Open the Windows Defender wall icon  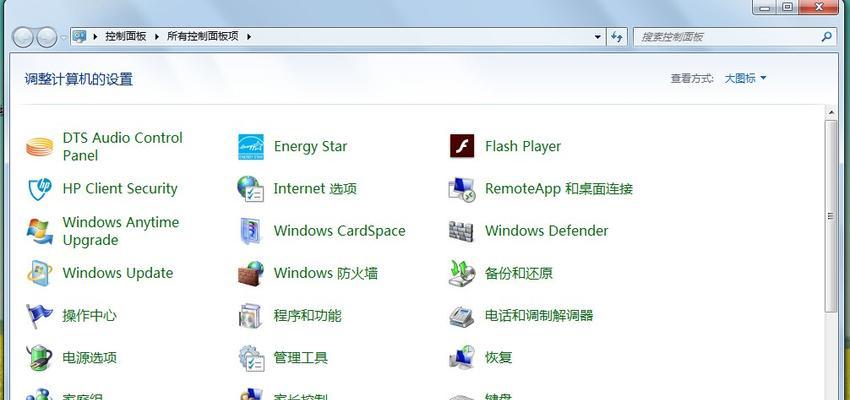461,231
